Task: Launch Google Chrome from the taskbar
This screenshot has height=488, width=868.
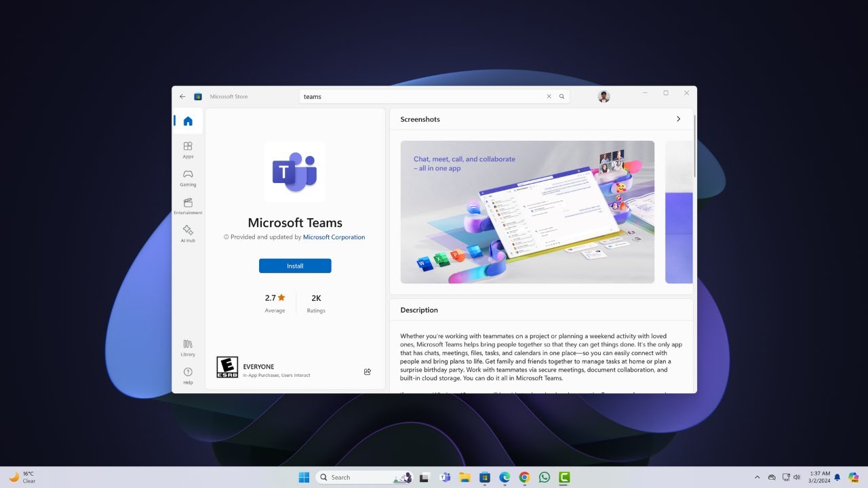Action: tap(524, 477)
